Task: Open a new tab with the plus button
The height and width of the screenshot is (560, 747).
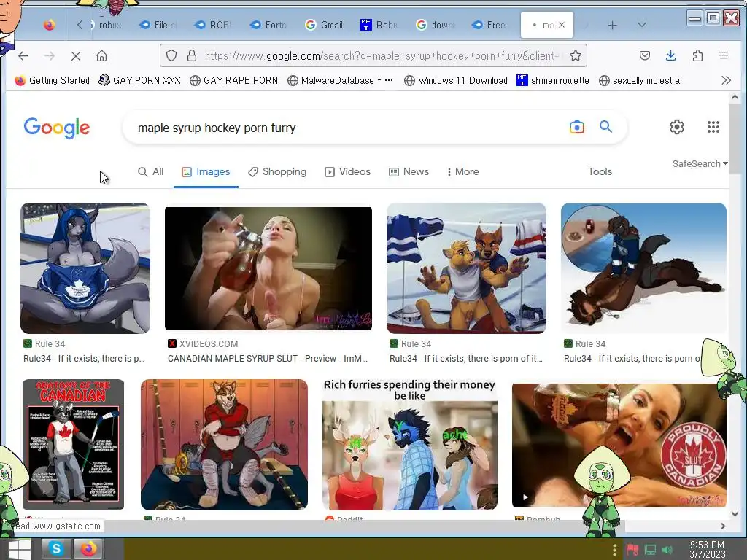Action: pyautogui.click(x=612, y=26)
